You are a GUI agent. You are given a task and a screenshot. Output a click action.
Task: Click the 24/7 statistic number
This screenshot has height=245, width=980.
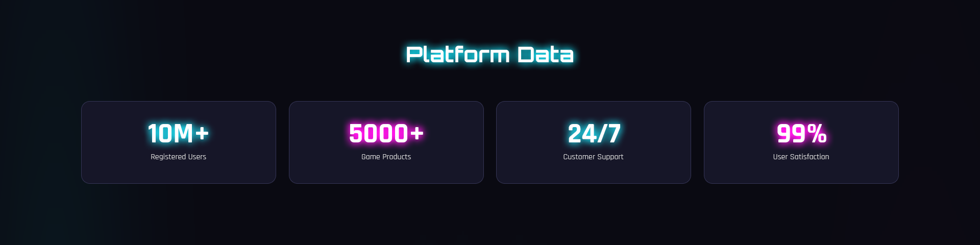coord(594,134)
